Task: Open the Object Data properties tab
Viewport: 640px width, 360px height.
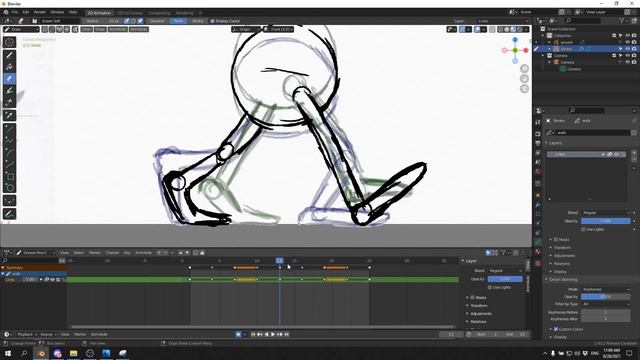Action: coord(538,242)
